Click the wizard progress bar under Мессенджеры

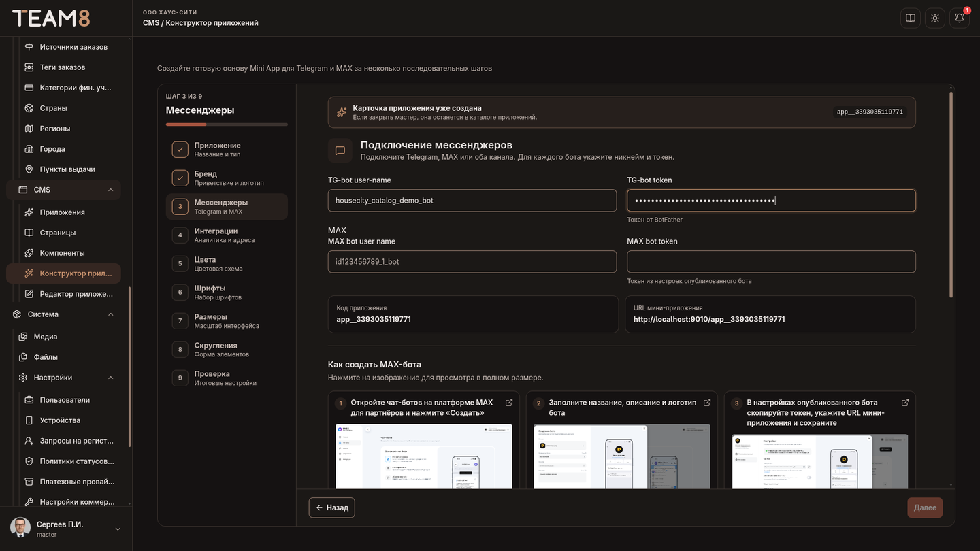[x=227, y=124]
